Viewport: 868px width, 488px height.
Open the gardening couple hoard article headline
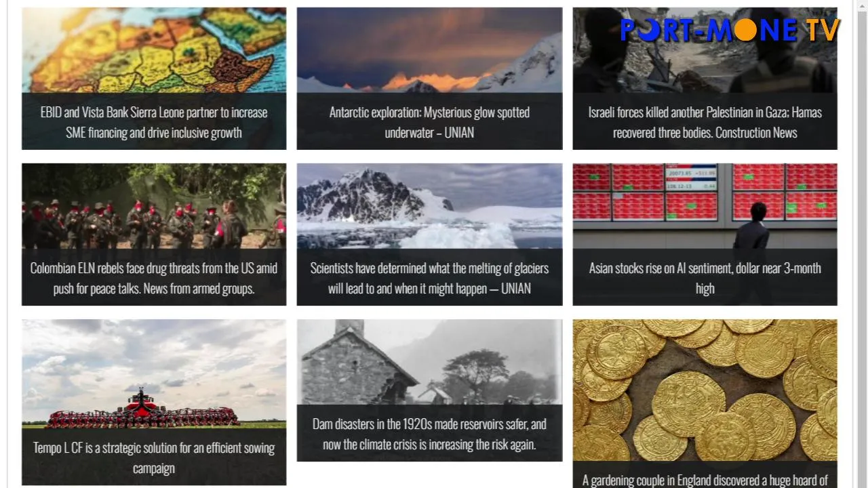705,480
